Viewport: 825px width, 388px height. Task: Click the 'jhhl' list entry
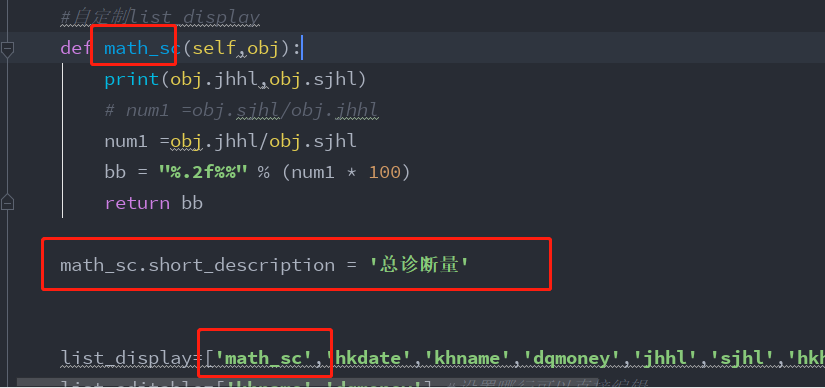(x=666, y=358)
